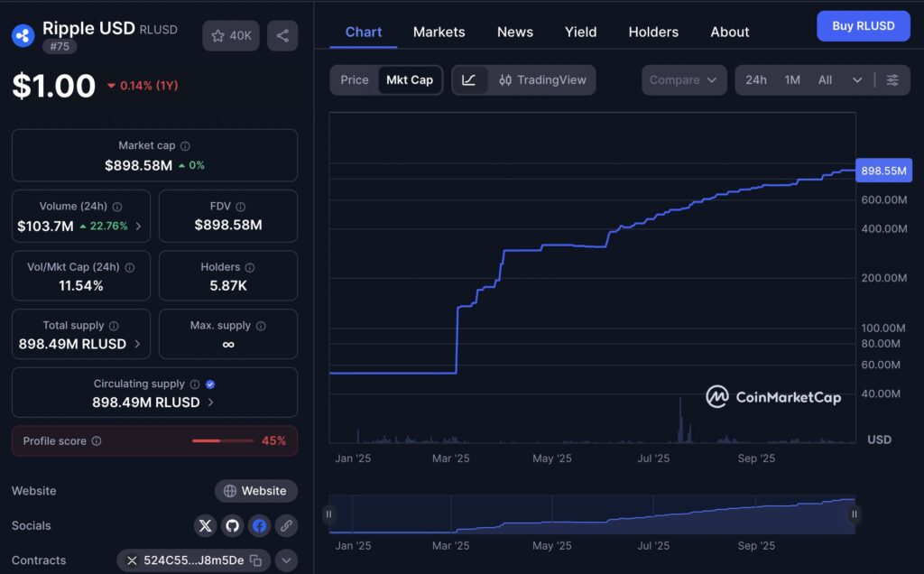924x574 pixels.
Task: Open the About tab
Action: coord(729,32)
